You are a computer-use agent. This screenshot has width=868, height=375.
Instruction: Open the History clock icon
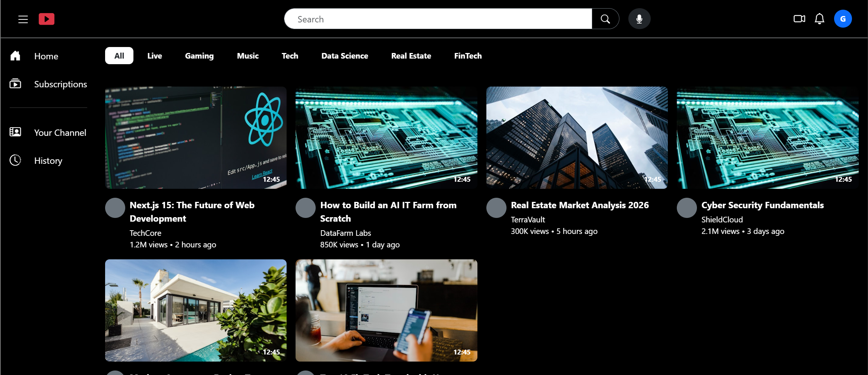(15, 160)
